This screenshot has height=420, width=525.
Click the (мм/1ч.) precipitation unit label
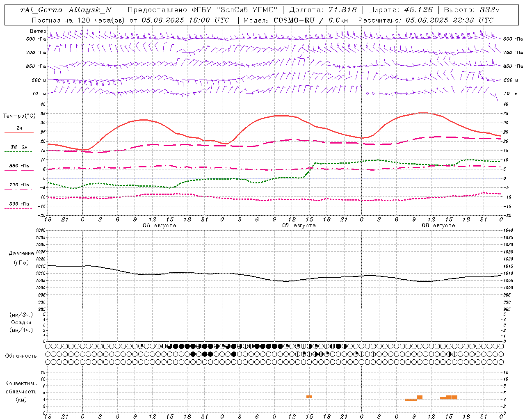(21, 330)
